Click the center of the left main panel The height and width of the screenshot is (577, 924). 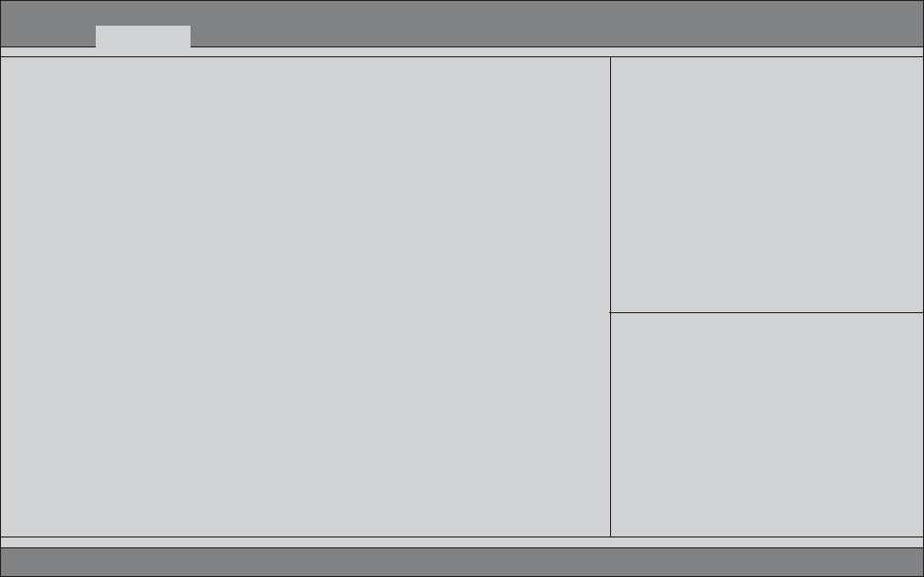point(305,296)
